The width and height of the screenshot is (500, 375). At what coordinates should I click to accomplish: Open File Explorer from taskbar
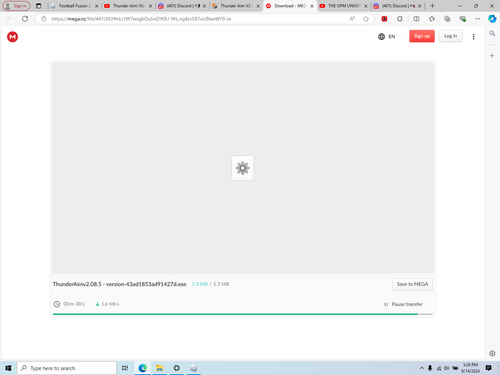(159, 368)
